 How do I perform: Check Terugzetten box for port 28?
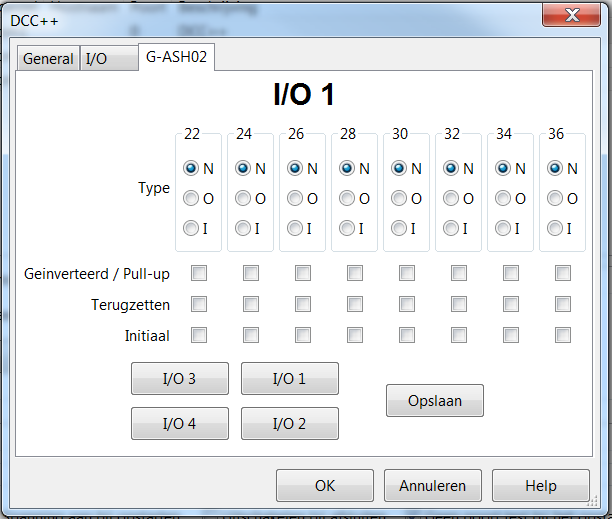pos(355,304)
